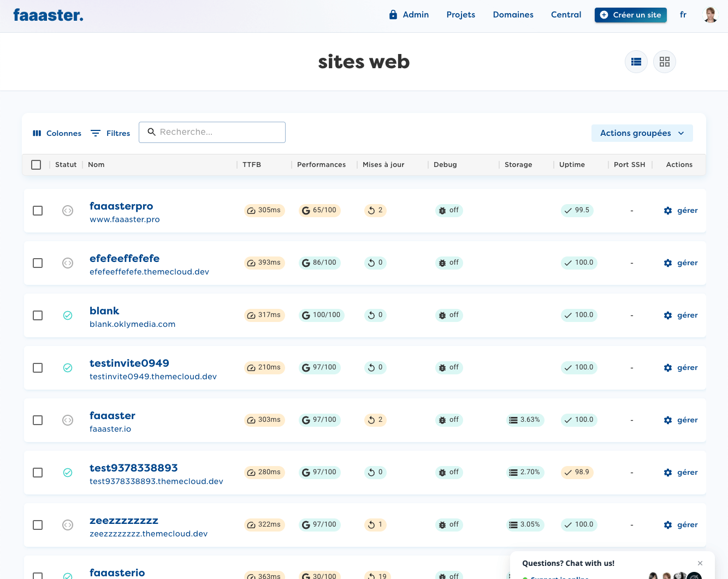Click performance badge 100/100
The height and width of the screenshot is (579, 728).
322,315
